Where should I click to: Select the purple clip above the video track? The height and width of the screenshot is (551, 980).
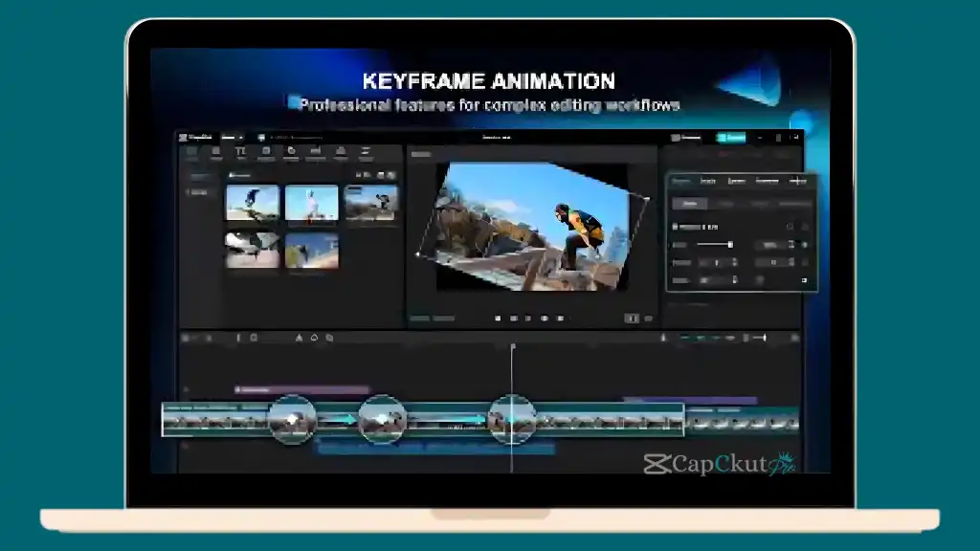(x=301, y=390)
